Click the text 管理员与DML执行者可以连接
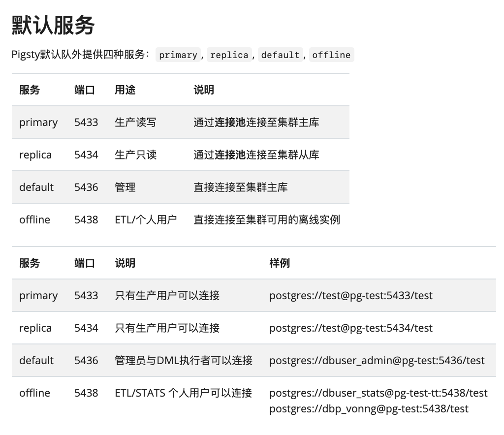The height and width of the screenshot is (435, 504). (x=184, y=360)
